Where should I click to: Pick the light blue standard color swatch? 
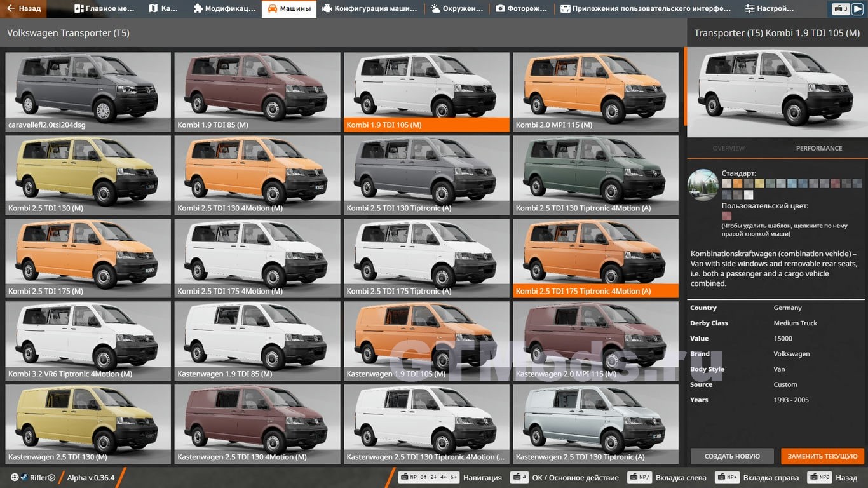point(792,184)
